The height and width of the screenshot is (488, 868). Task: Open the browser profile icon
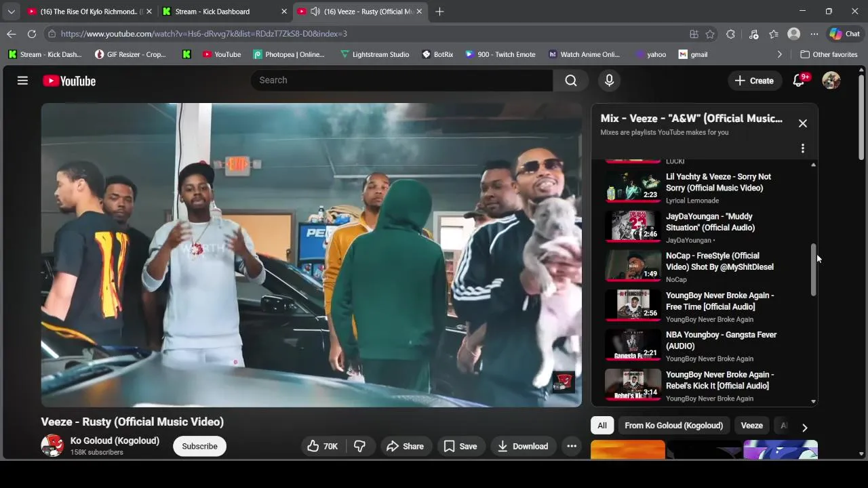pyautogui.click(x=793, y=34)
